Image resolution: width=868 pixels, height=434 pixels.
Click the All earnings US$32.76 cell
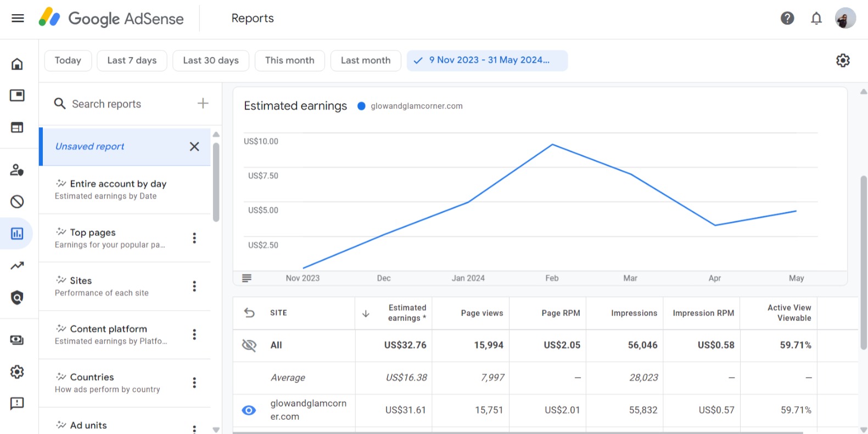[x=405, y=345]
